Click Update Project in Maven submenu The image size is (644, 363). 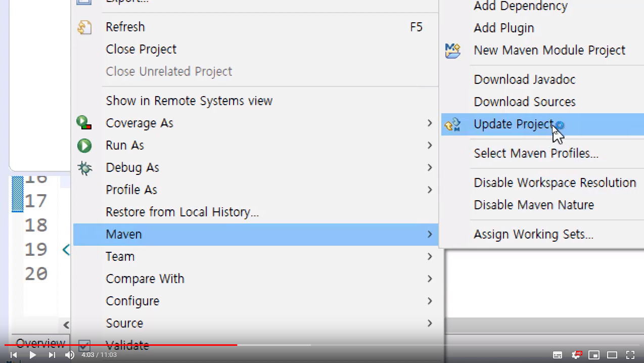542,124
